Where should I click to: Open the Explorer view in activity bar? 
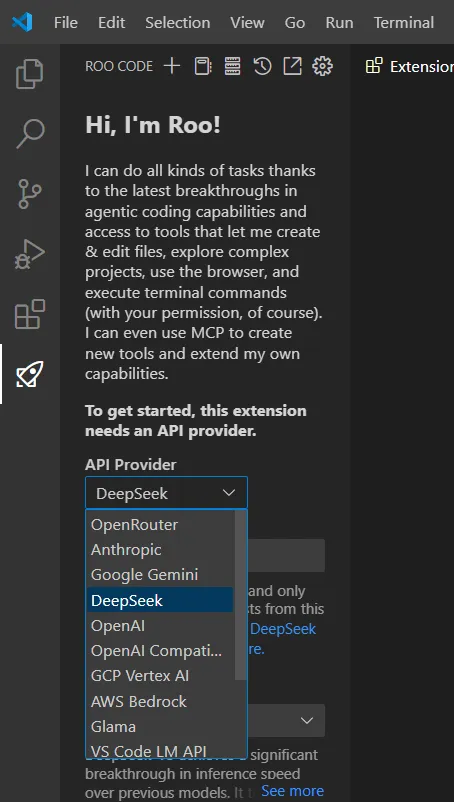coord(30,75)
